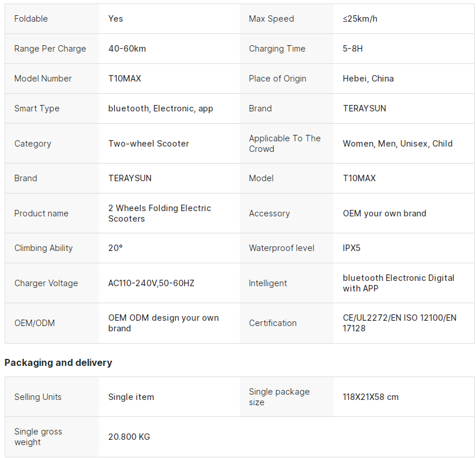
Task: Click the 'OEM your own brand' accessory value
Action: 385,213
